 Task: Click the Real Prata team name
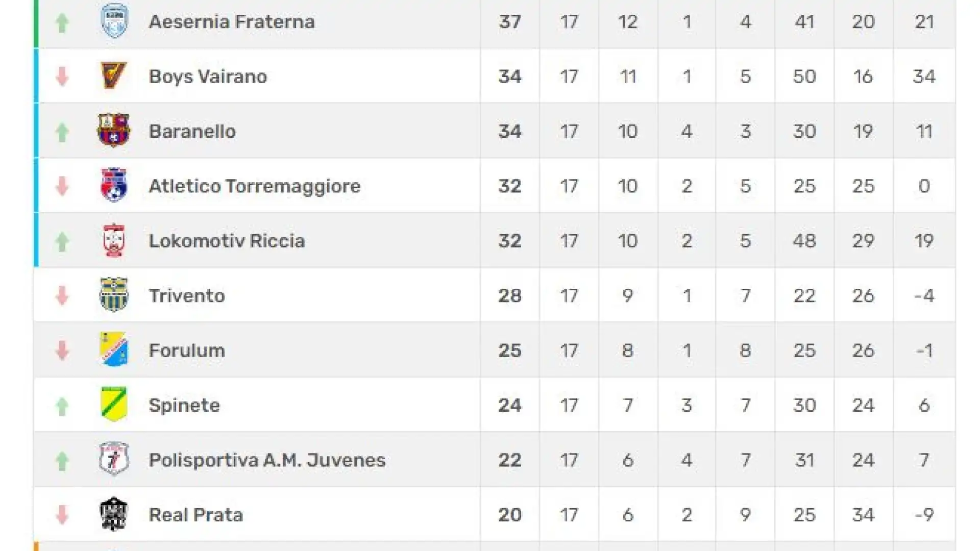195,515
